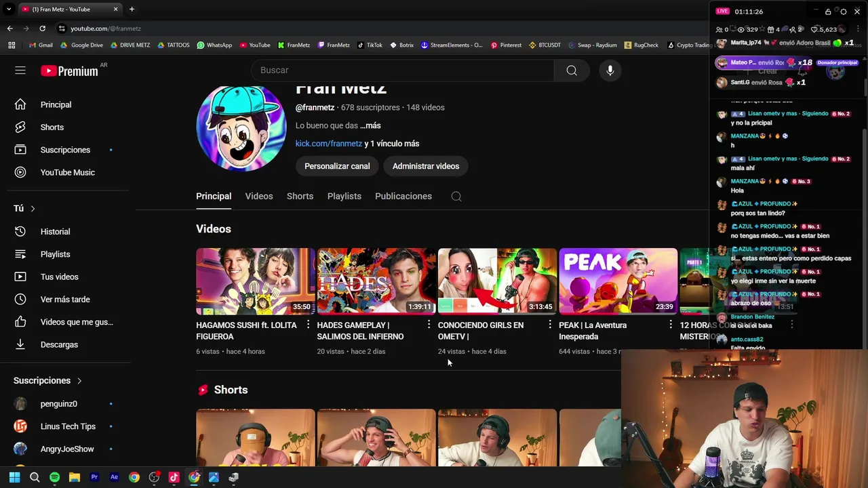The width and height of the screenshot is (868, 488).
Task: Click into the Buscar search field
Action: [x=403, y=70]
